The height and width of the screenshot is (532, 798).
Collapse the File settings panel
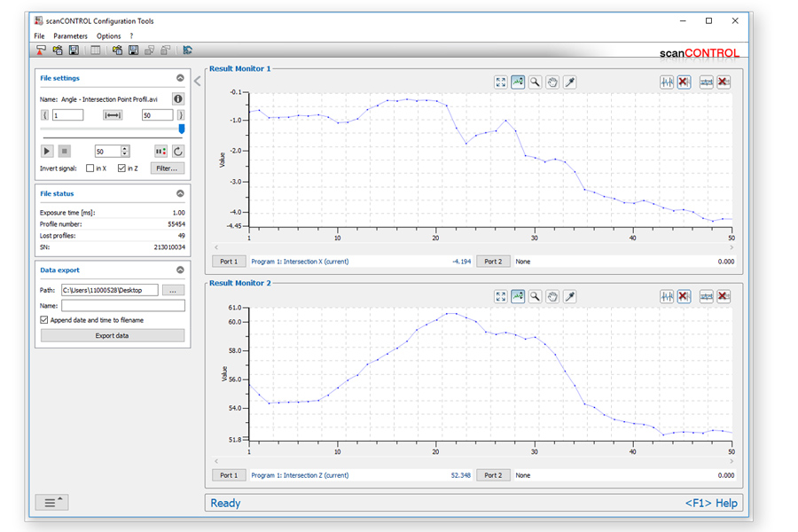point(180,78)
